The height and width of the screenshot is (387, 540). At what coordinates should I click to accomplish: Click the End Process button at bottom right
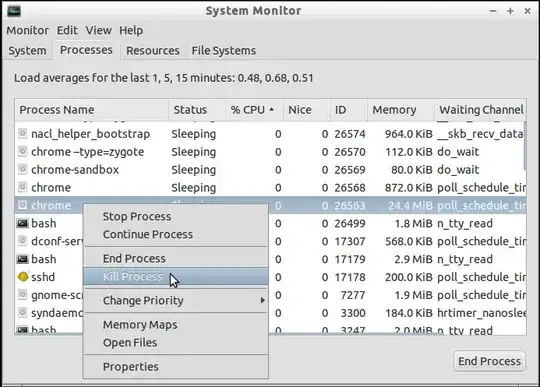coord(489,361)
